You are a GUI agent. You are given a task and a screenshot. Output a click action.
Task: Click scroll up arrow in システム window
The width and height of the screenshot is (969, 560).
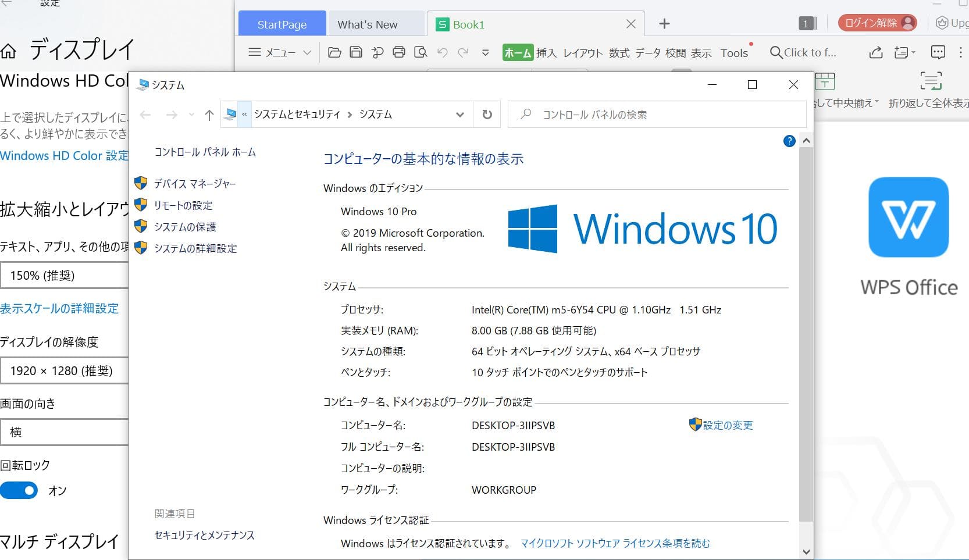[806, 141]
